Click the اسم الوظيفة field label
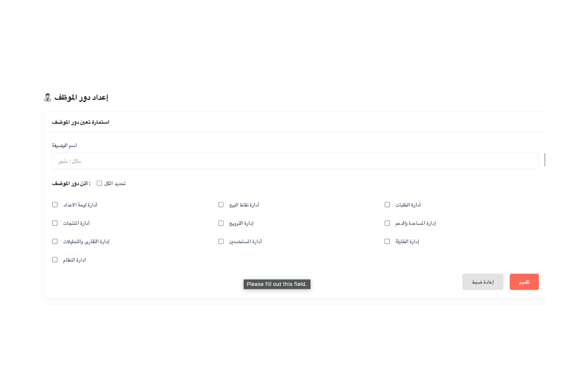 pos(64,145)
